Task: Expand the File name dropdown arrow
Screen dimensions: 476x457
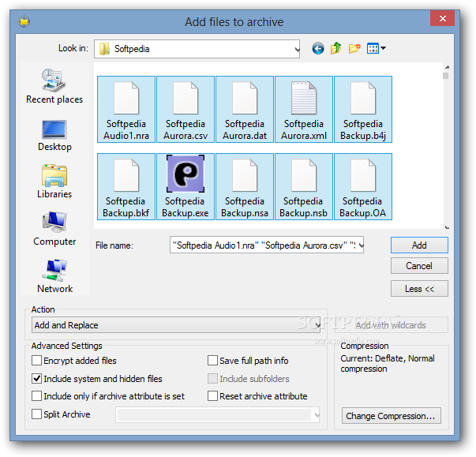Action: coord(361,245)
